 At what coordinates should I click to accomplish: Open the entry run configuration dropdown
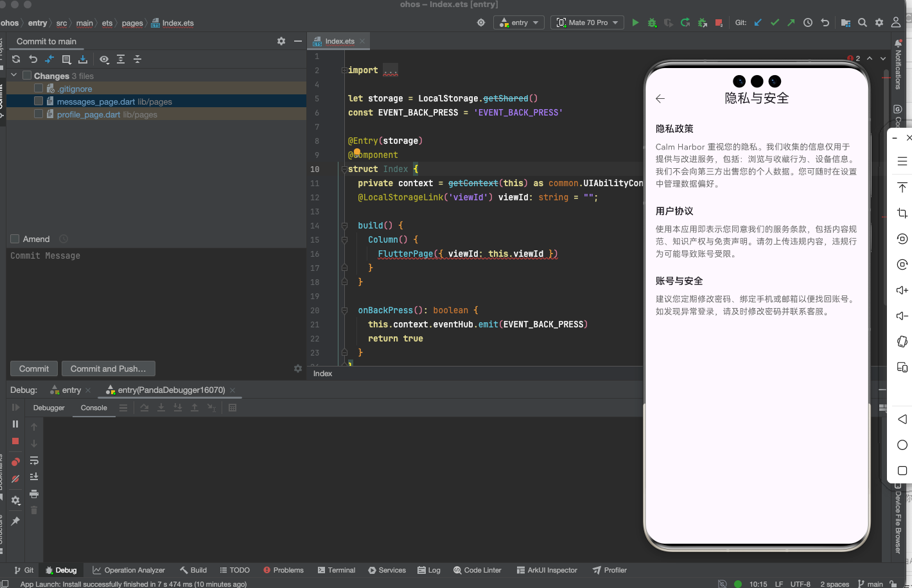(519, 22)
